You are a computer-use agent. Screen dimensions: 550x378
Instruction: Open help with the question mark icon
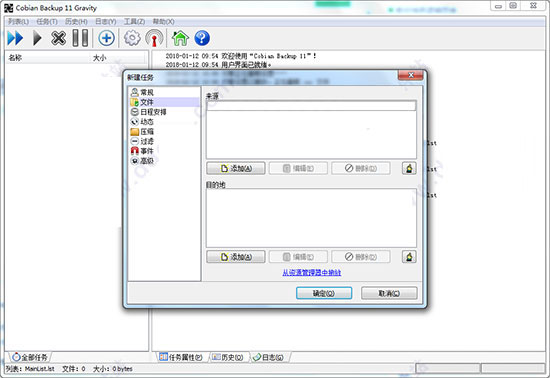(202, 38)
